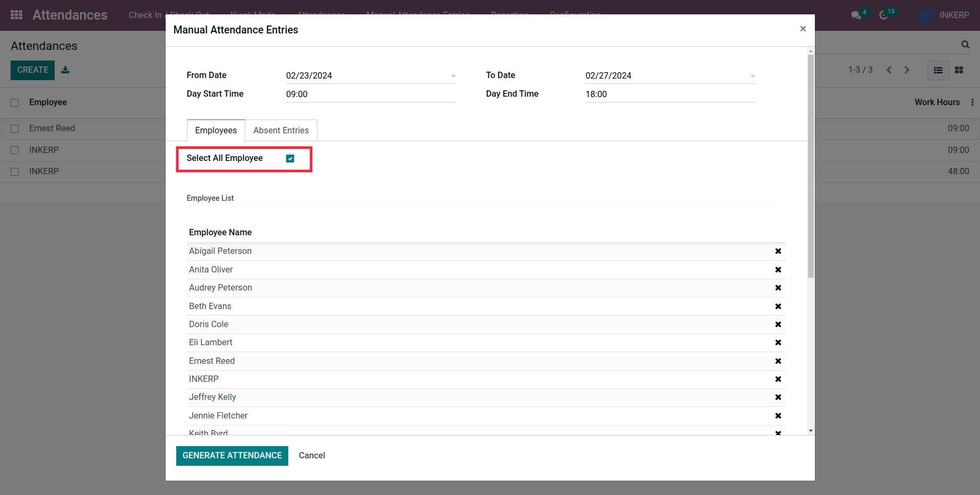Switch to the Employees tab
Image resolution: width=980 pixels, height=495 pixels.
(x=216, y=131)
